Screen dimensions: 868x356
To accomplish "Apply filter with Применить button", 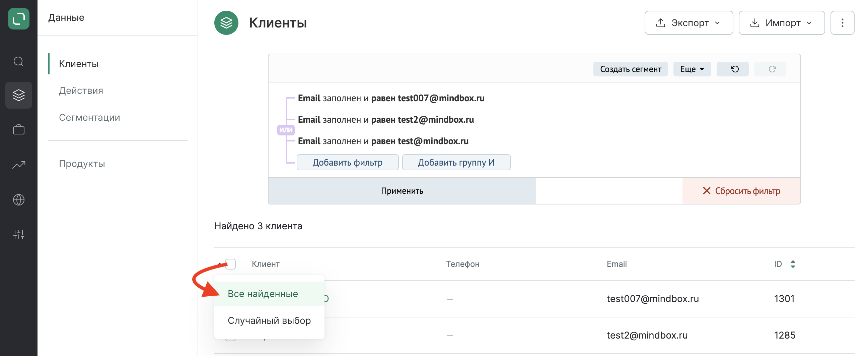I will tap(402, 191).
